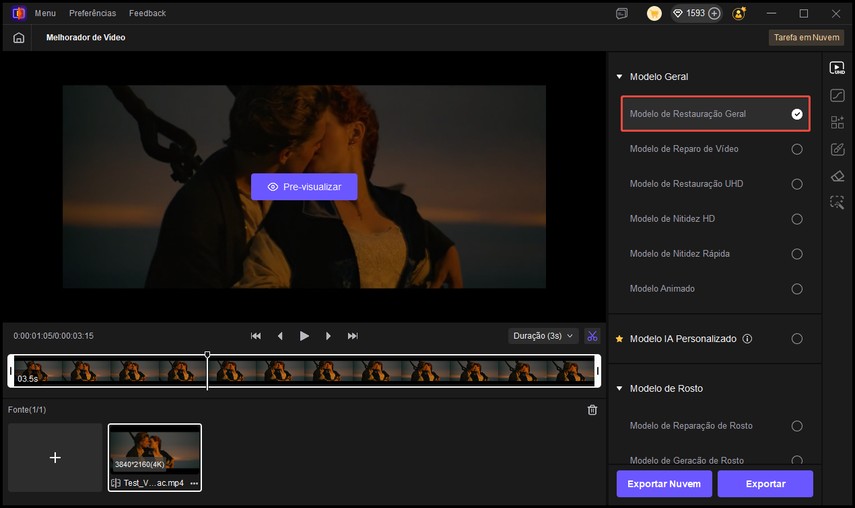The width and height of the screenshot is (855, 508).
Task: Click the Exportar button
Action: pos(766,484)
